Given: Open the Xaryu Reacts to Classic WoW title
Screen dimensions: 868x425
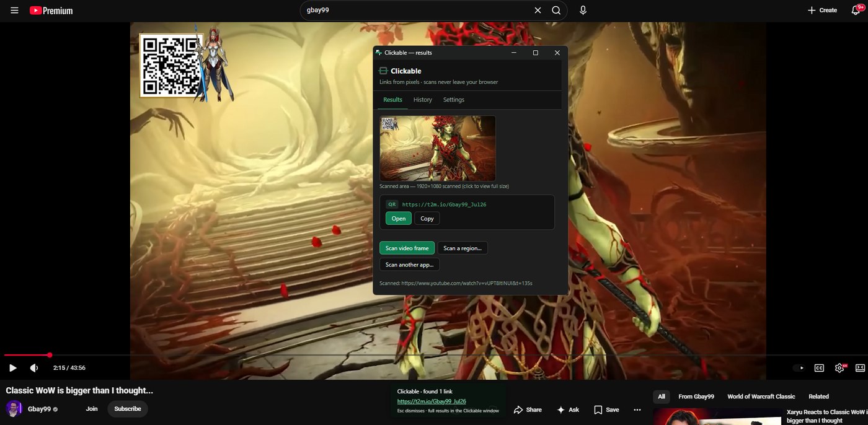Looking at the screenshot, I should click(x=826, y=416).
